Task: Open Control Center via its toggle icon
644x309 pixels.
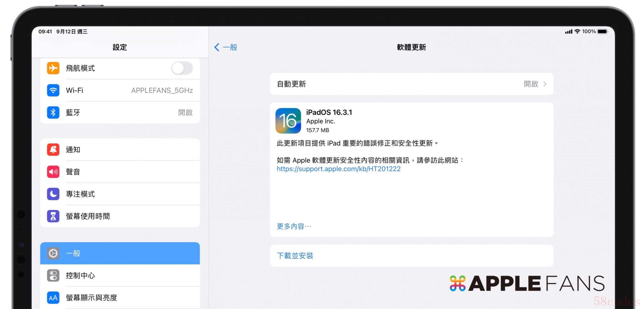Action: coord(53,275)
